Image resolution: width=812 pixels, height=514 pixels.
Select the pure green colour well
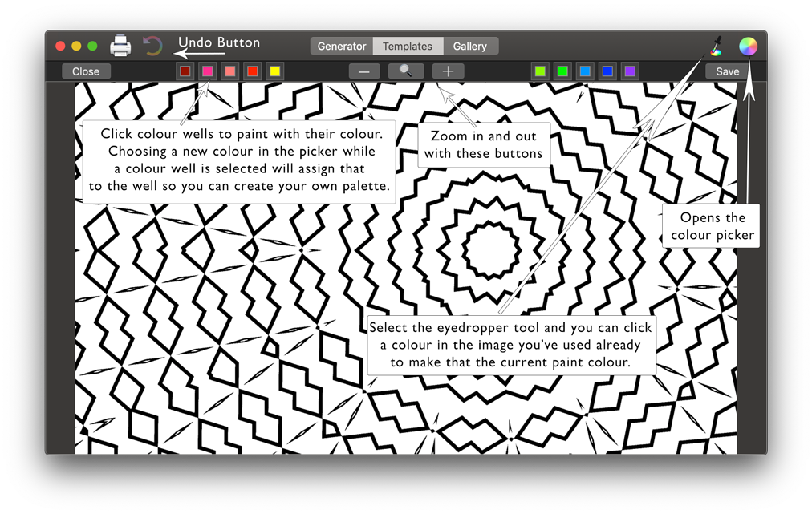(x=562, y=71)
